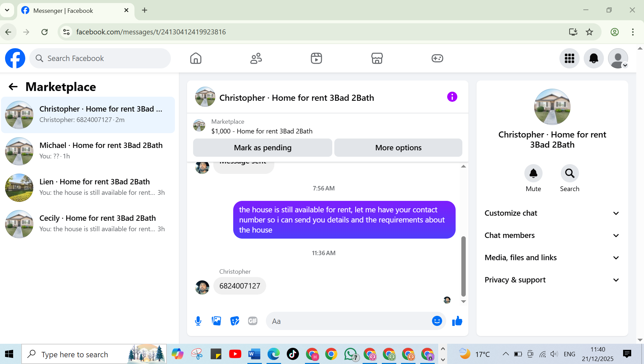Open YouTube from the taskbar
The height and width of the screenshot is (364, 644).
tap(235, 354)
